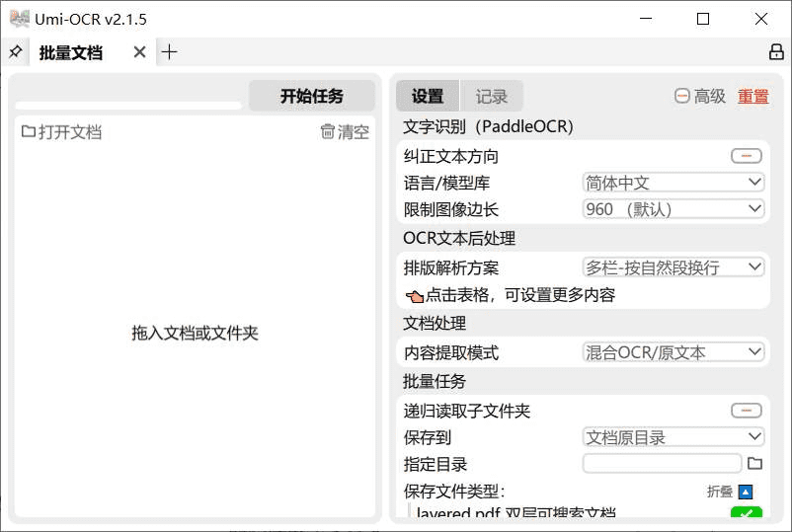Click the 指定目录 input field
The width and height of the screenshot is (792, 532).
[x=663, y=463]
